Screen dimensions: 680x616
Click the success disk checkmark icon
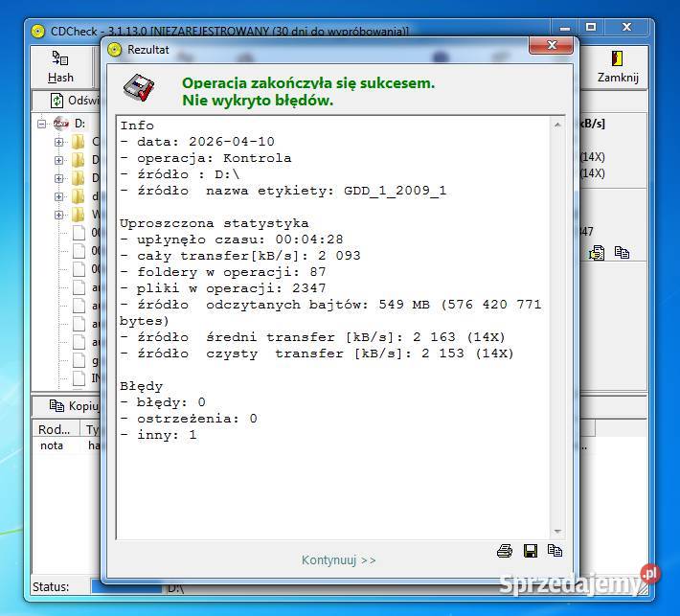point(139,87)
